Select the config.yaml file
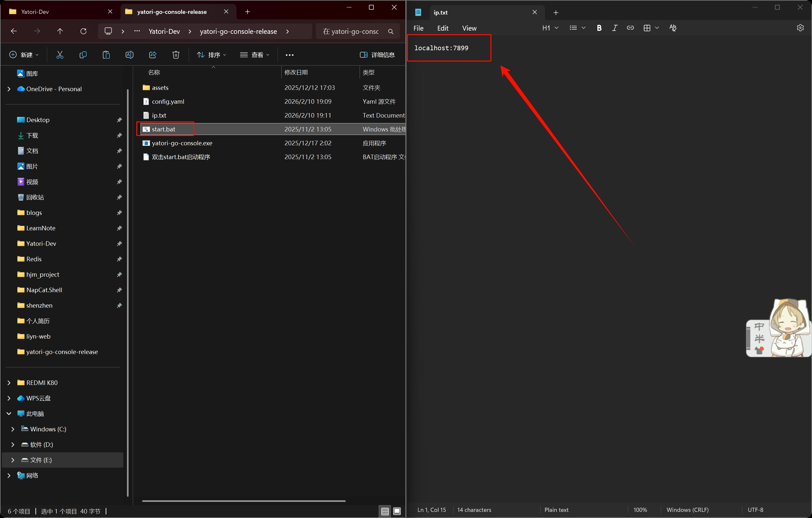The height and width of the screenshot is (518, 812). point(168,101)
